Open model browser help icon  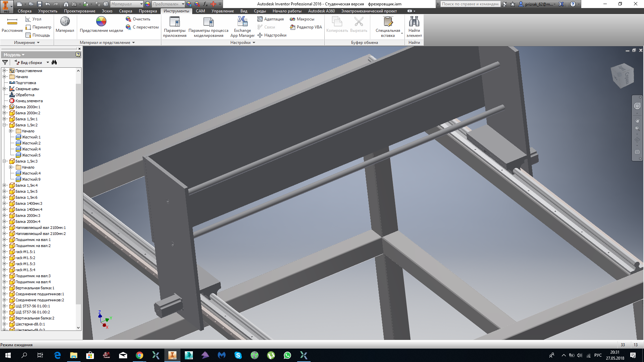tap(78, 54)
